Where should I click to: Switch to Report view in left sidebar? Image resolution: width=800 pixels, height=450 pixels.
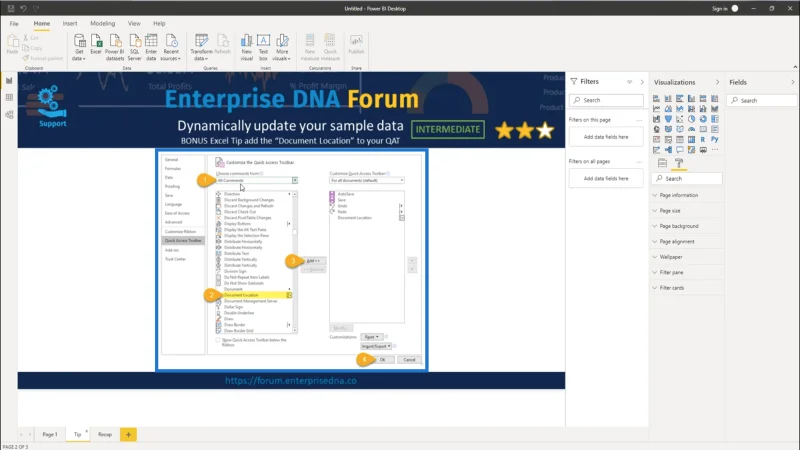coord(9,81)
